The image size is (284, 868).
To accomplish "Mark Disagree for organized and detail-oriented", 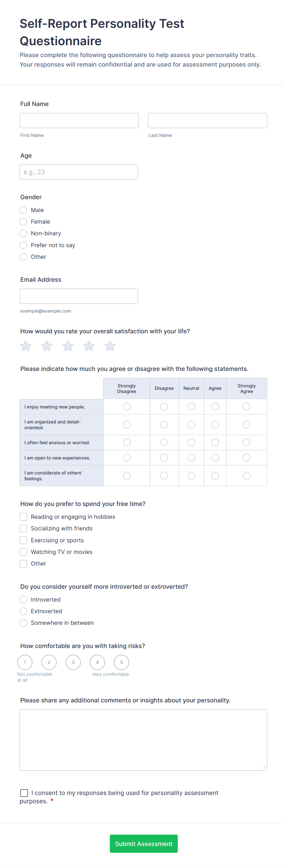I will tap(164, 425).
